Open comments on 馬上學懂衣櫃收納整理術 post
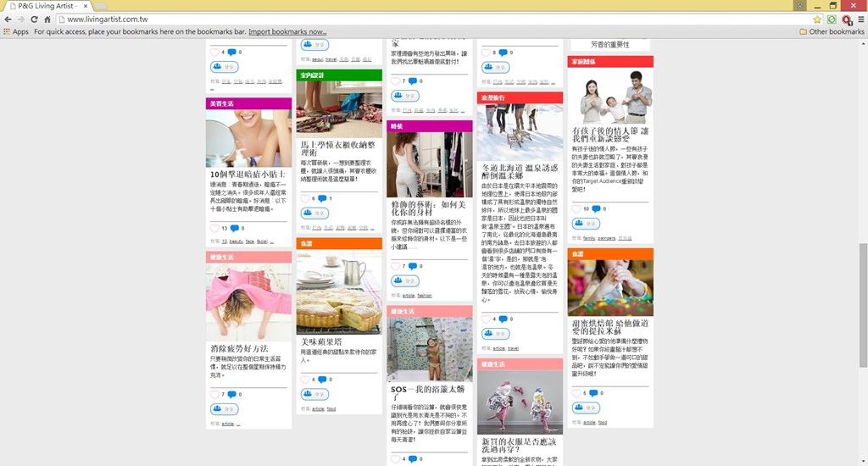This screenshot has width=868, height=466. (x=322, y=198)
